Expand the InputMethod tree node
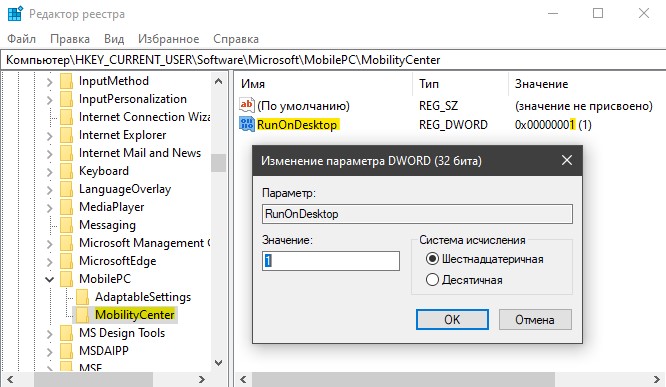This screenshot has height=387, width=666. point(50,81)
